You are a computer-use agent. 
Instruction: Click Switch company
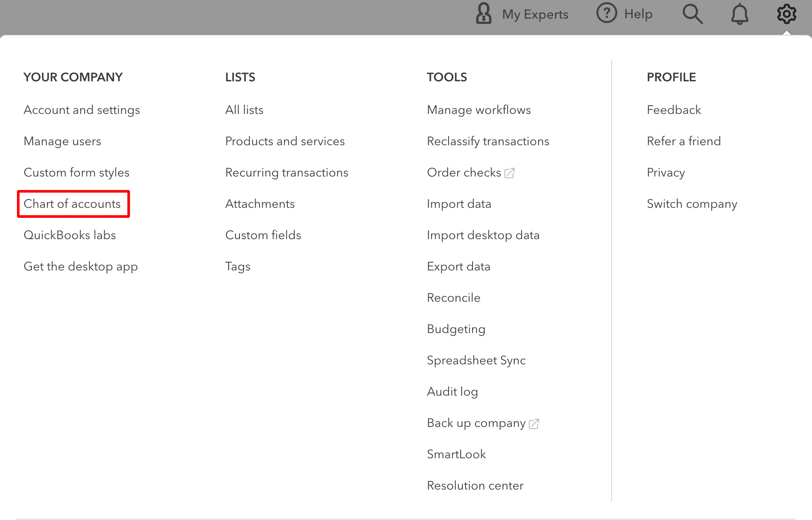(x=692, y=204)
